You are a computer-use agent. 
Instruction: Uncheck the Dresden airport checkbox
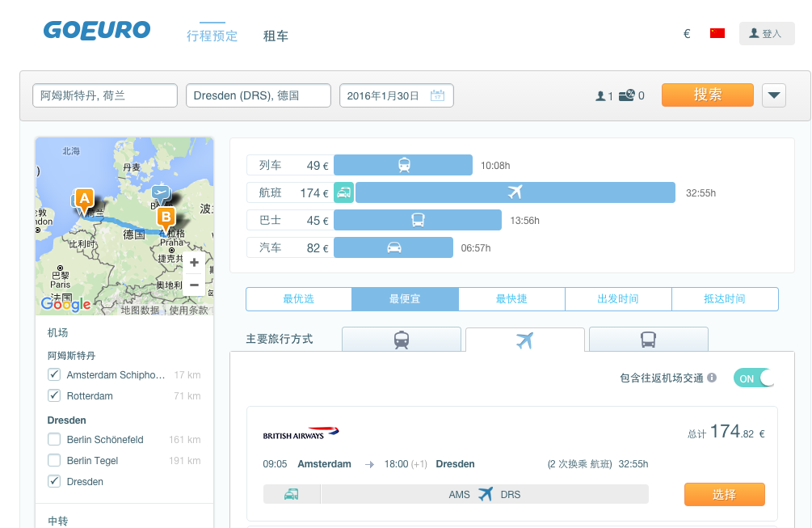click(x=54, y=481)
